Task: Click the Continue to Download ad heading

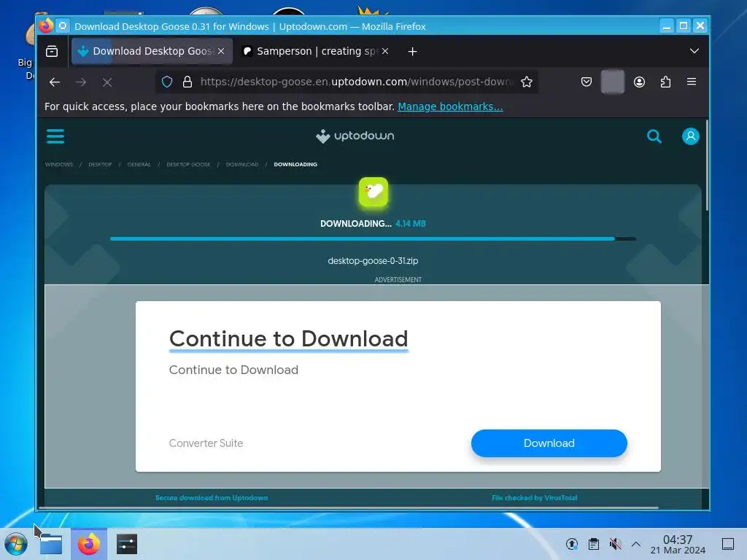Action: (289, 339)
